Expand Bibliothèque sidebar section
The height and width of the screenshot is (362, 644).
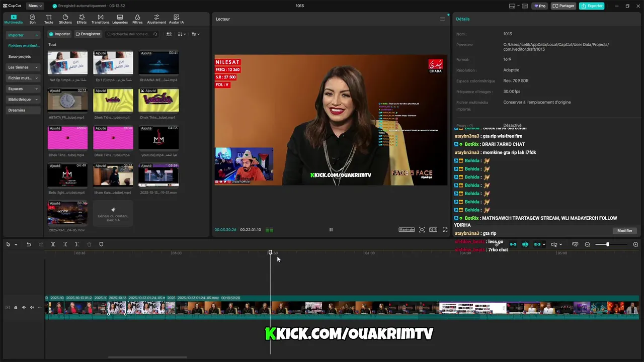[23, 100]
